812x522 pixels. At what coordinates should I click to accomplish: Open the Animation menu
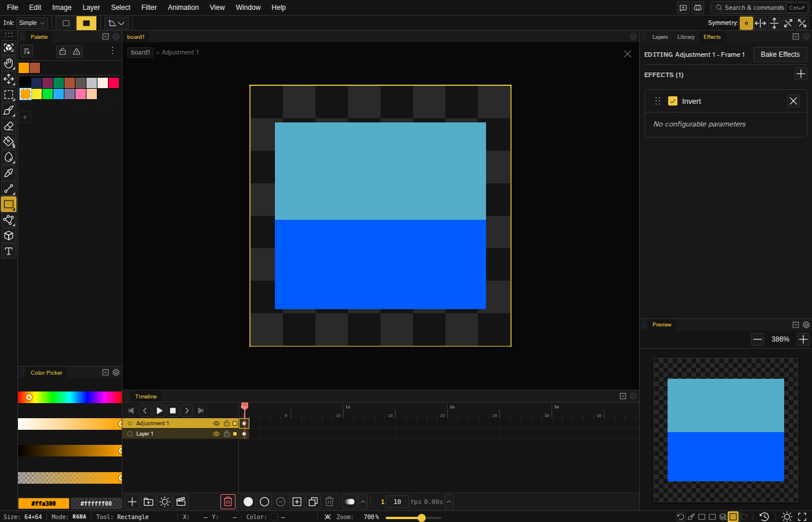click(x=183, y=8)
